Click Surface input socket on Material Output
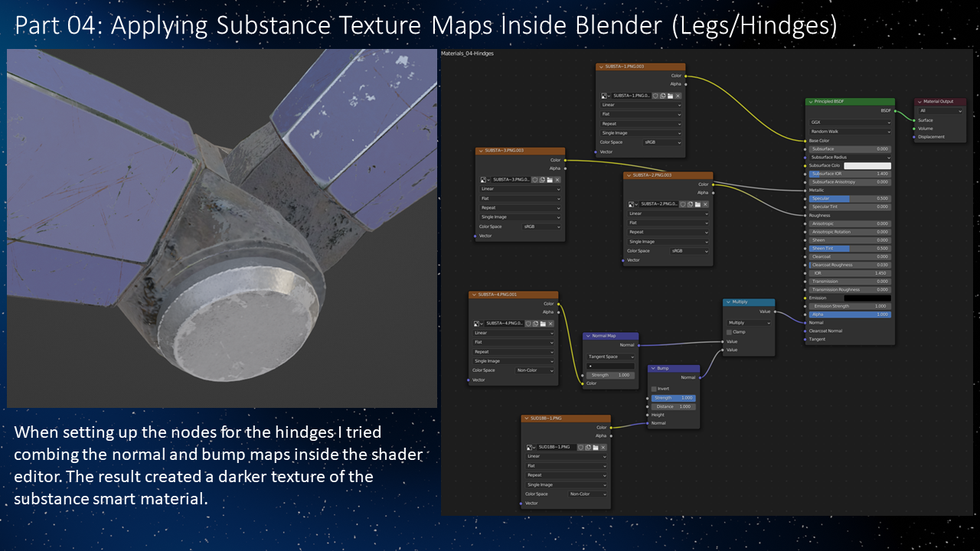This screenshot has height=551, width=980. click(x=914, y=120)
